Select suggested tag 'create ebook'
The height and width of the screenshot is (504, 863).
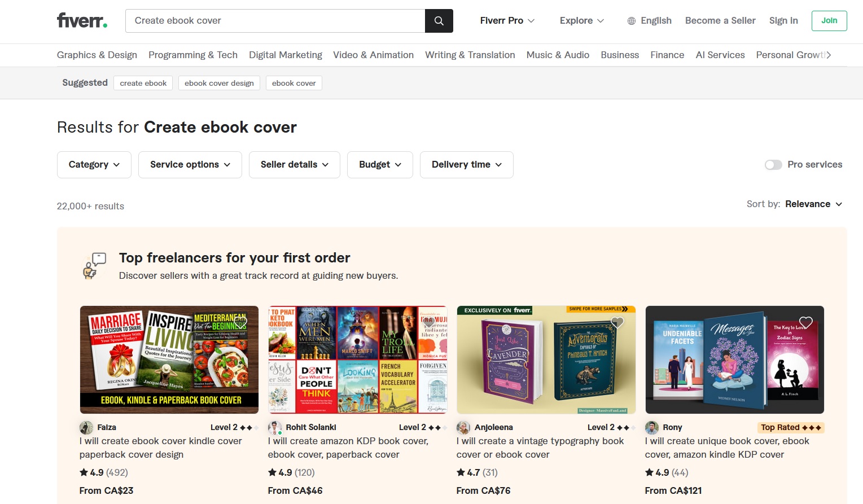pos(143,83)
